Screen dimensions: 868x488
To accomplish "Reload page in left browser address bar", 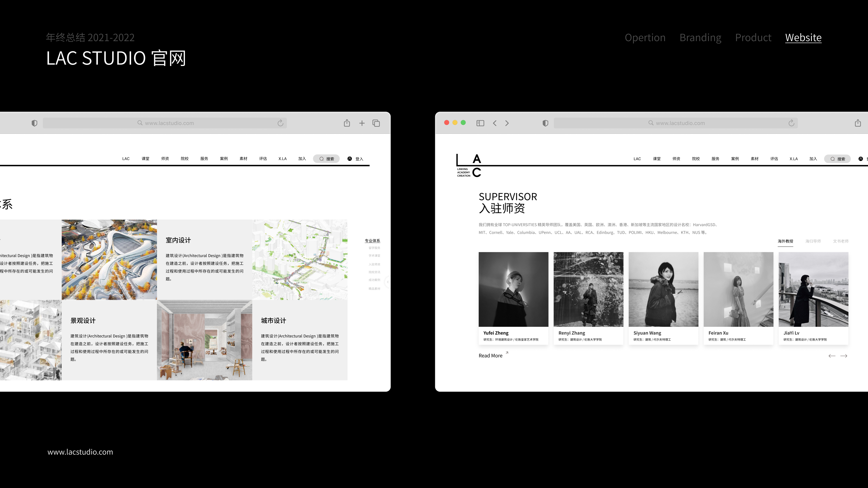I will [x=280, y=123].
